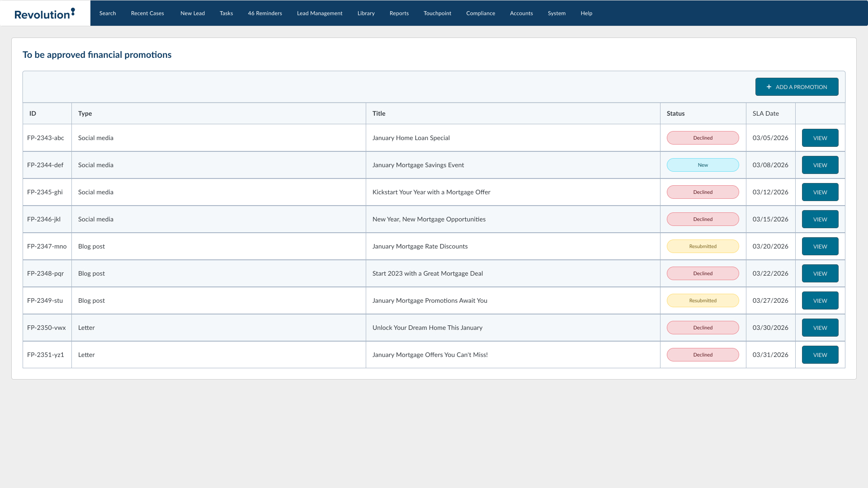This screenshot has height=488, width=868.
Task: Click the Status column header
Action: [675, 113]
